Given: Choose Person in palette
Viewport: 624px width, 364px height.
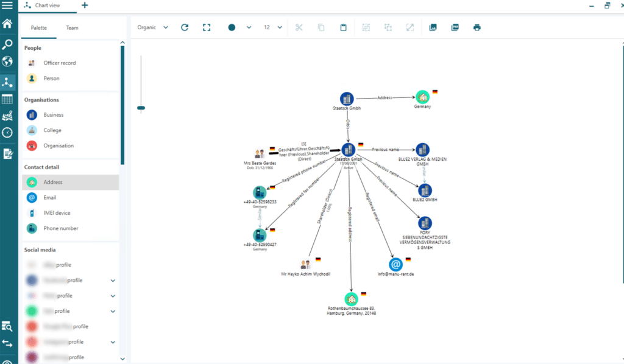Looking at the screenshot, I should click(x=71, y=79).
